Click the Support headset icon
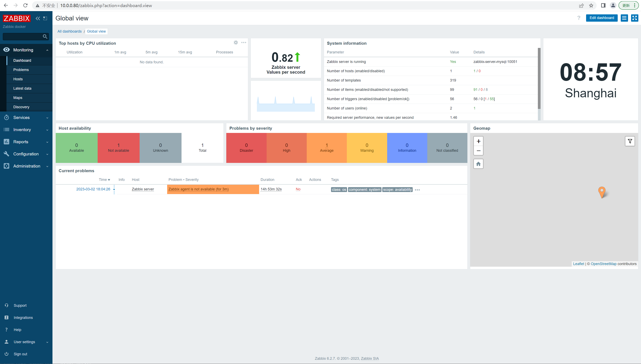641x364 pixels. 6,305
